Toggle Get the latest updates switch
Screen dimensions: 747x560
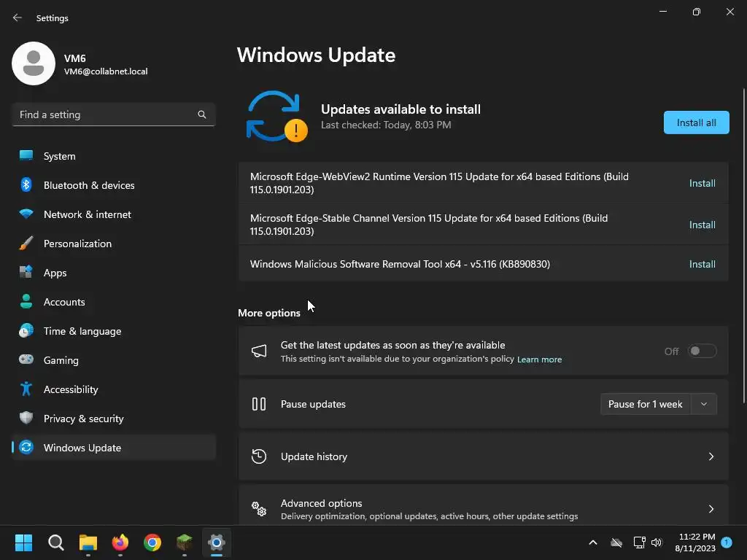coord(702,351)
